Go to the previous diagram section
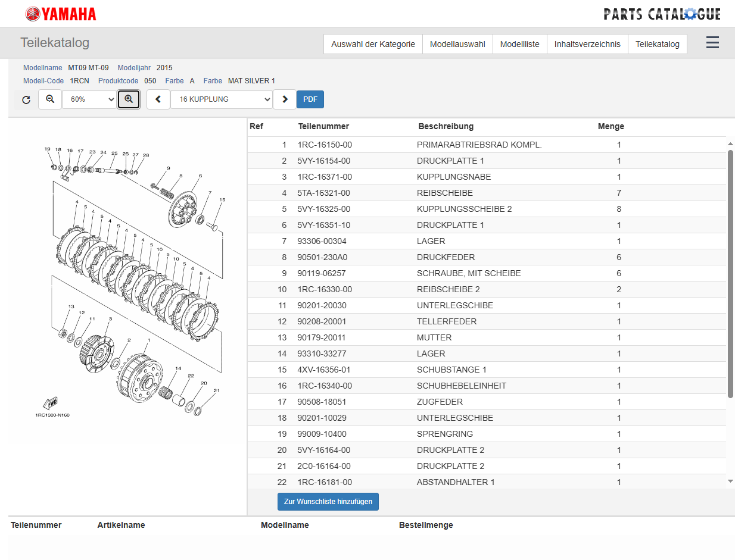The image size is (735, 560). [158, 99]
